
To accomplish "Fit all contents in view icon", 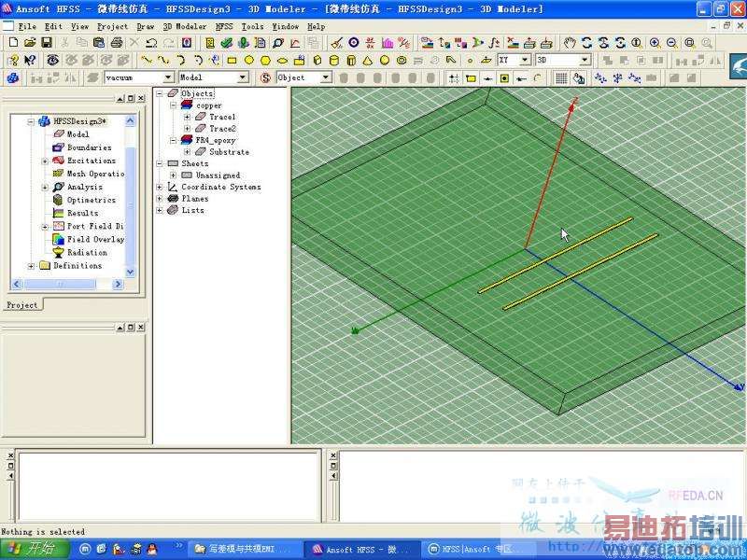I will pos(689,43).
